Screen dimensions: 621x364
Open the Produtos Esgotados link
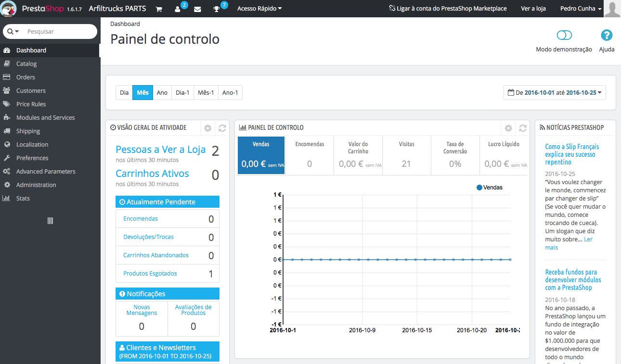coord(150,274)
